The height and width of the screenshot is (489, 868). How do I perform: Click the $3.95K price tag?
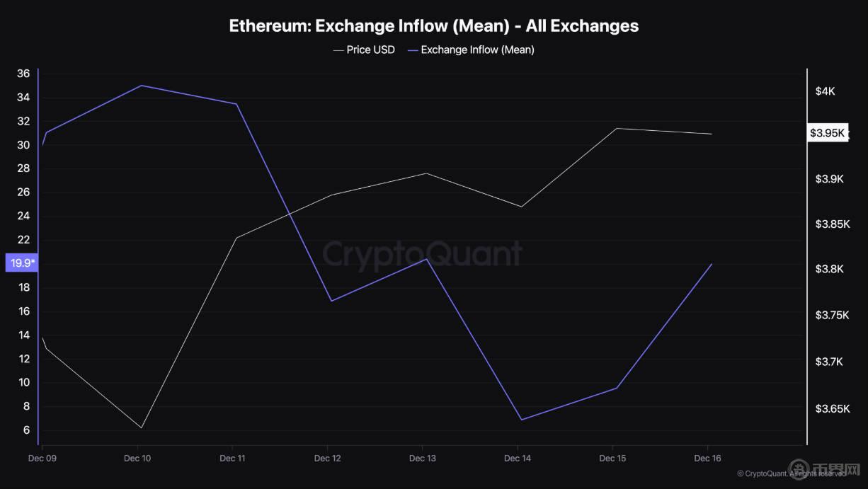click(x=828, y=133)
